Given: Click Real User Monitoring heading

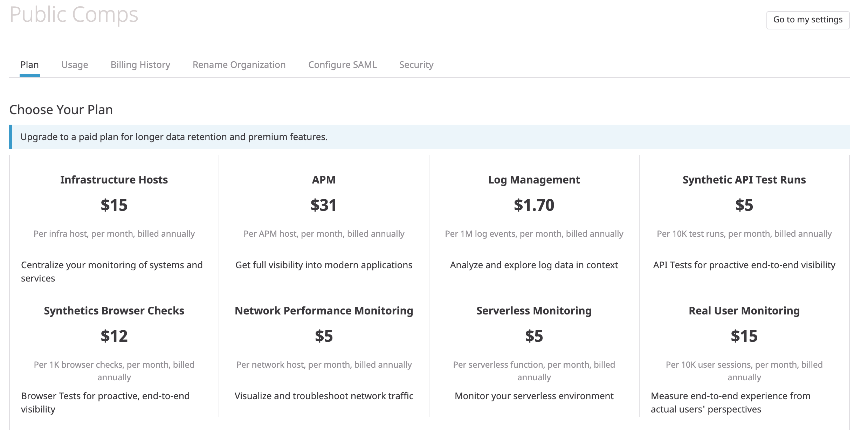Looking at the screenshot, I should coord(744,311).
